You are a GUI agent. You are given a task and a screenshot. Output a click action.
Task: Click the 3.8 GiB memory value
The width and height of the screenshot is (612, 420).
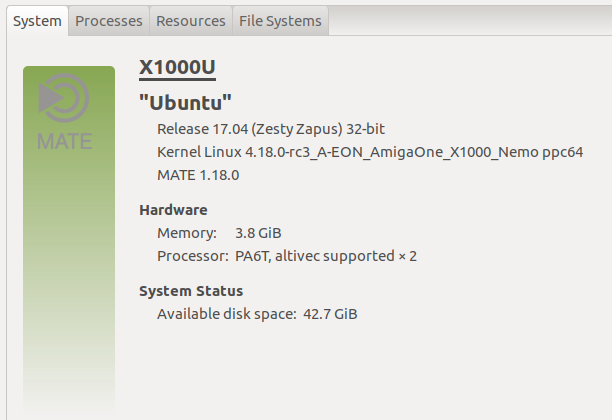pyautogui.click(x=257, y=233)
